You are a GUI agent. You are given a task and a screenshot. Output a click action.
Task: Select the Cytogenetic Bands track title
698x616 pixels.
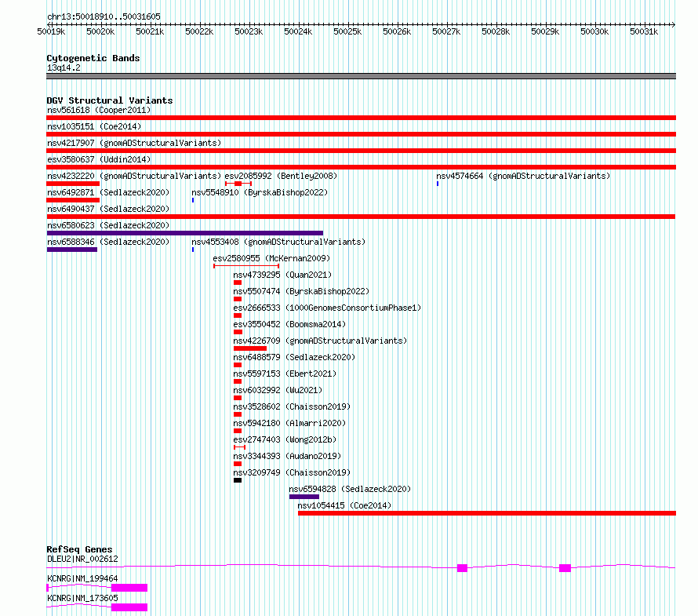[x=93, y=58]
